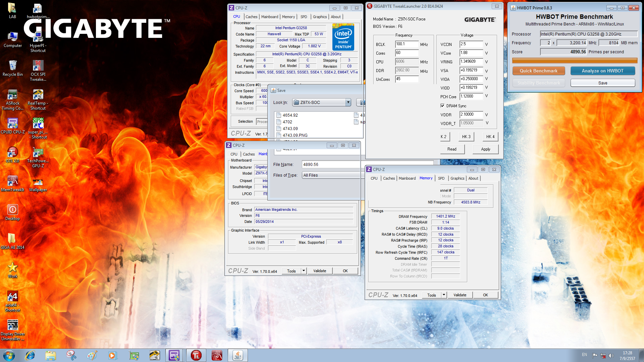The width and height of the screenshot is (644, 362).
Task: Click HK 3 hotkey button
Action: point(466,136)
